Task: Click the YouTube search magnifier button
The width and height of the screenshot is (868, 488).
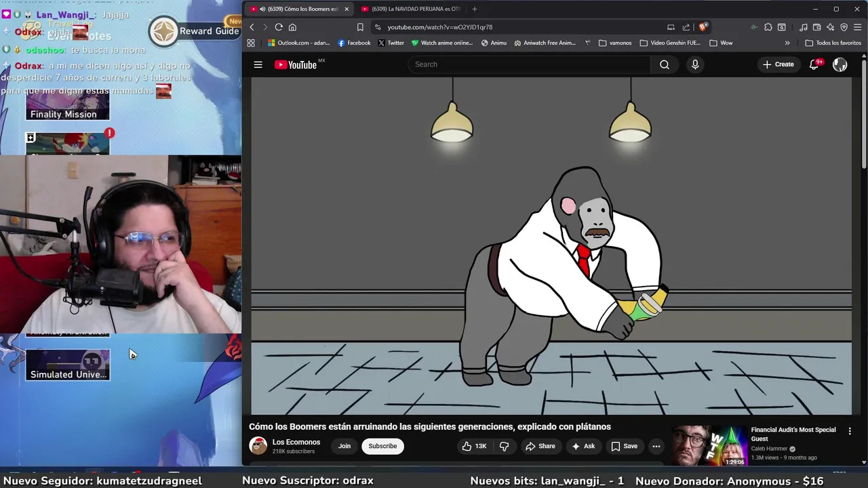Action: (x=665, y=64)
